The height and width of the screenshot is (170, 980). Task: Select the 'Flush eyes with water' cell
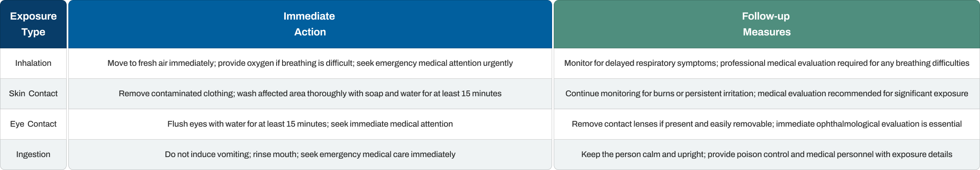(x=310, y=124)
